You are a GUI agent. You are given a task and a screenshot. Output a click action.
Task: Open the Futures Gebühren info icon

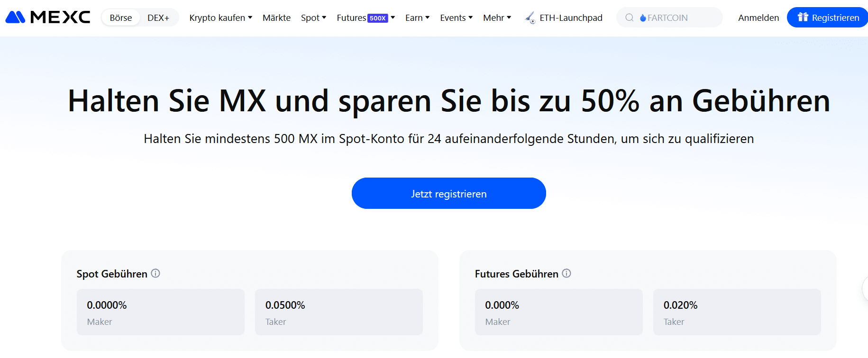tap(566, 273)
